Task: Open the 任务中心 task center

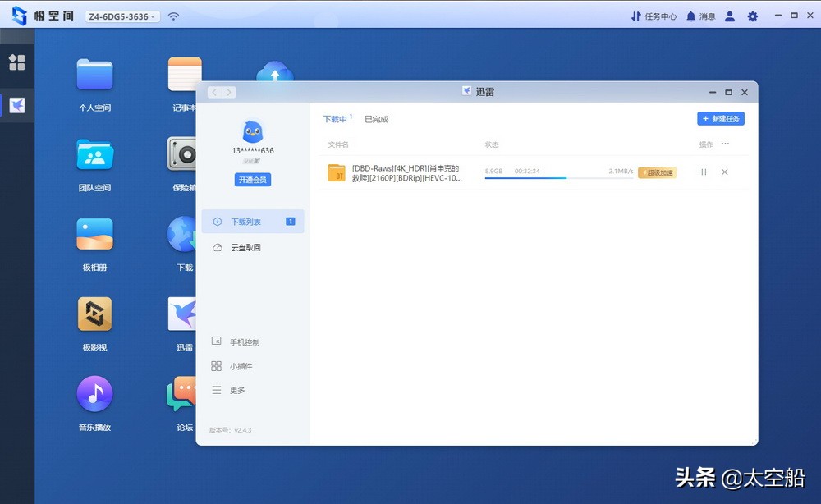Action: coord(654,16)
